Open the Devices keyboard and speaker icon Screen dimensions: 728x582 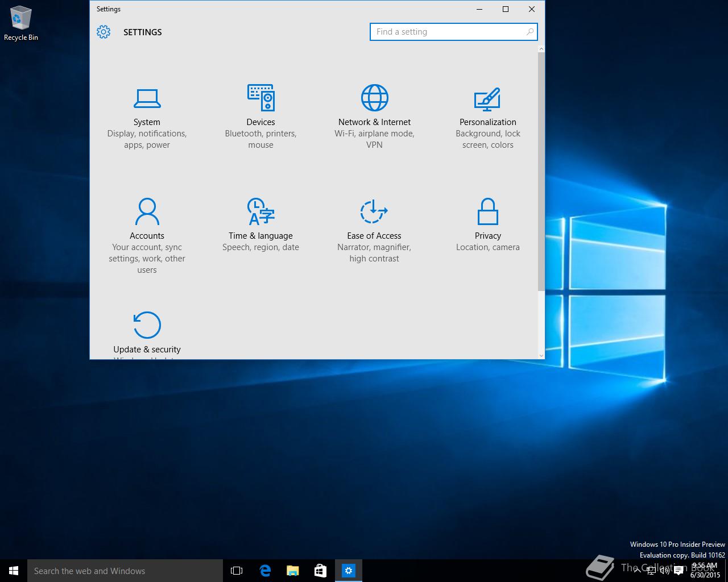(x=261, y=98)
